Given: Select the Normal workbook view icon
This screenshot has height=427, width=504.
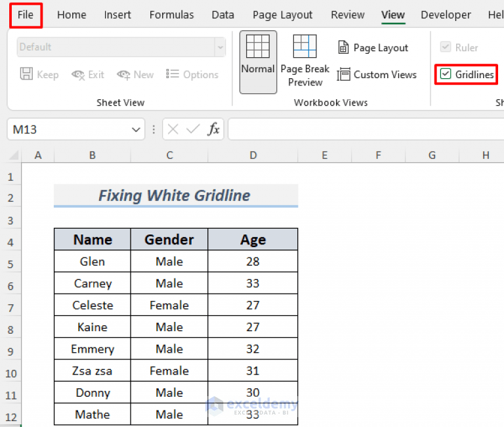Looking at the screenshot, I should coord(258,62).
